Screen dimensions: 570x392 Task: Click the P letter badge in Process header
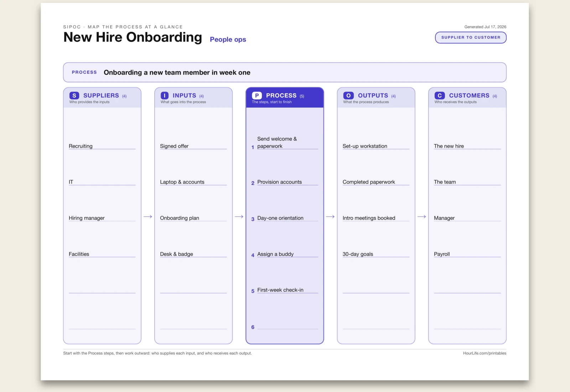click(x=257, y=96)
